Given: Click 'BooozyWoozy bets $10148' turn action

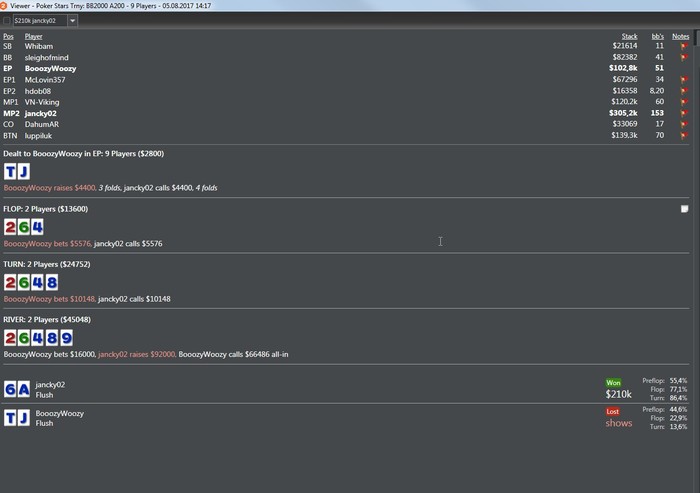Looking at the screenshot, I should pyautogui.click(x=49, y=299).
